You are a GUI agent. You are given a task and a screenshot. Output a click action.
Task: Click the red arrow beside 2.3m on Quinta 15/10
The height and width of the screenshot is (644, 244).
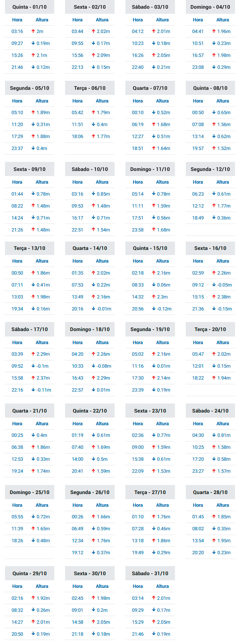pyautogui.click(x=154, y=297)
